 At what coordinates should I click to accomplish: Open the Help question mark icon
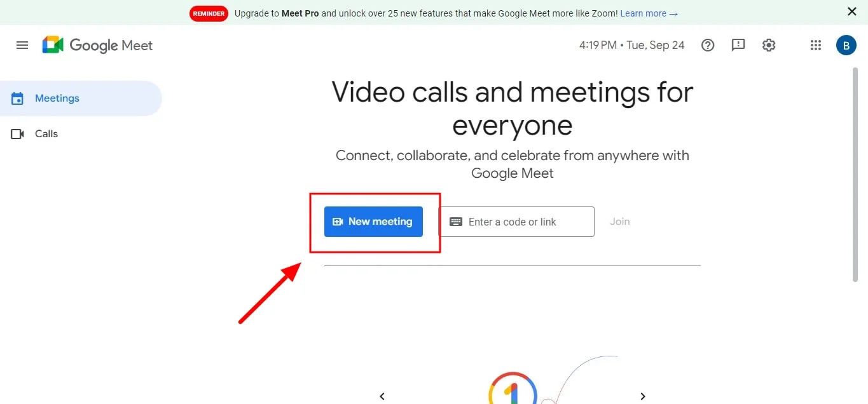708,45
